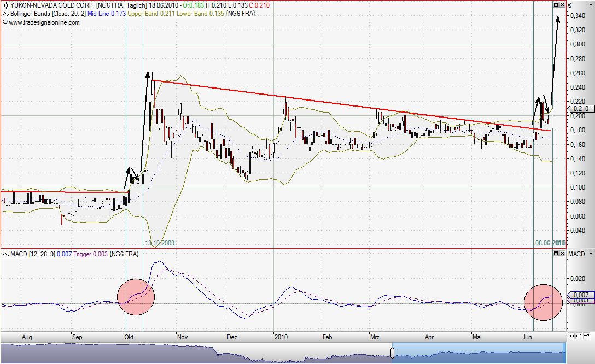Close the price chart pane

tap(562, 5)
